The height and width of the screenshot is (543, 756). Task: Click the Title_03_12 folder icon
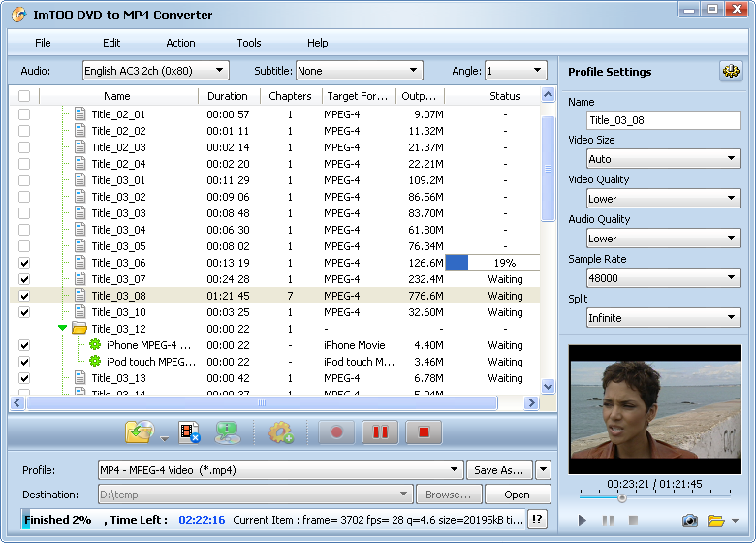pos(79,329)
